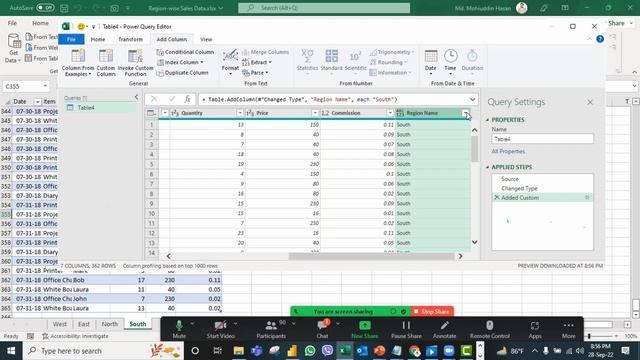This screenshot has height=360, width=640.
Task: Open Excel Name Box dropdown
Action: (45, 86)
